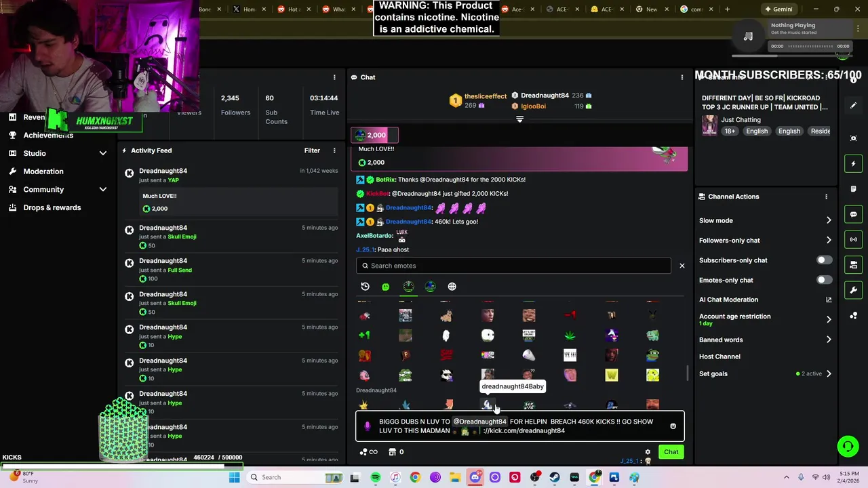Open the recent emotes tab

365,287
